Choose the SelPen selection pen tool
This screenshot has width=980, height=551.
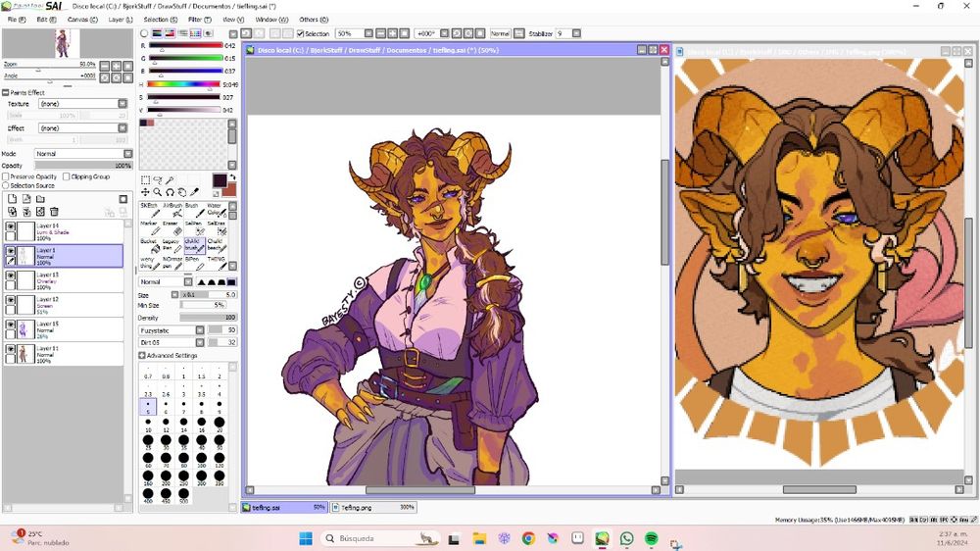tap(194, 227)
